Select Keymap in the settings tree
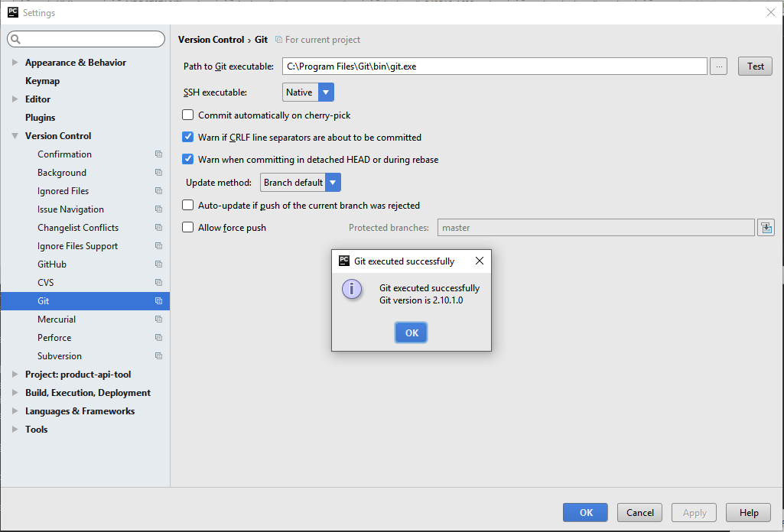Screen dimensions: 784x532 click(43, 81)
